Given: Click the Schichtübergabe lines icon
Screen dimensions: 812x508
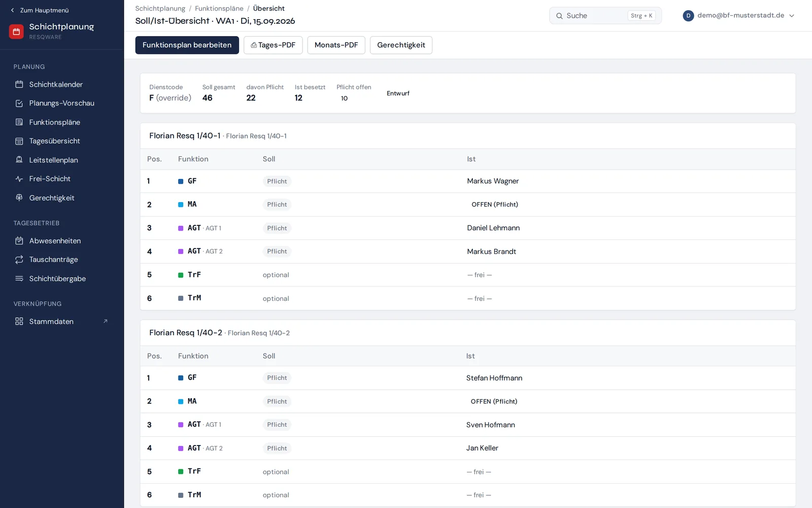Looking at the screenshot, I should 19,278.
